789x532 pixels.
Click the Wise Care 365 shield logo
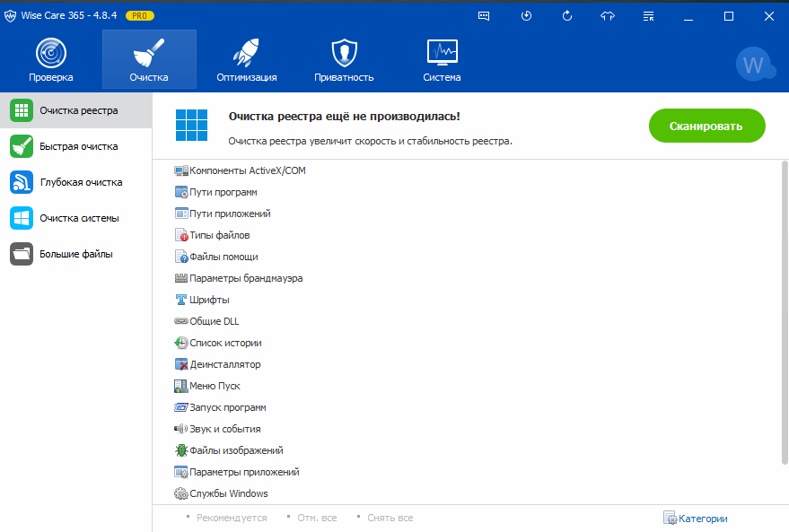(10, 15)
